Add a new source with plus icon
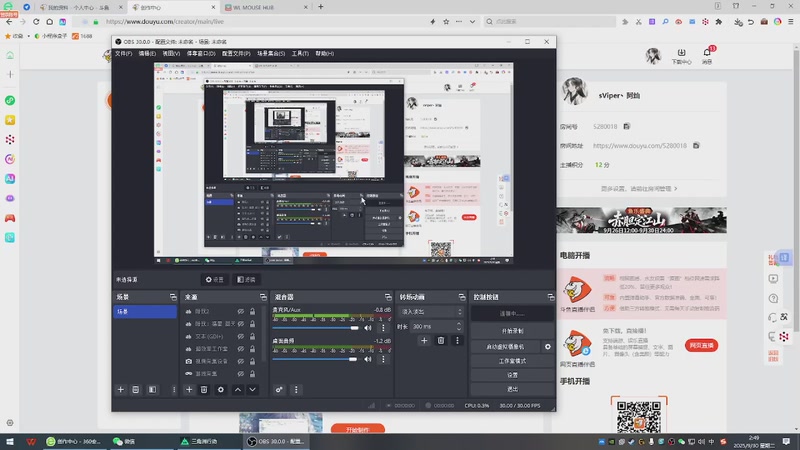800x450 pixels. pos(189,390)
